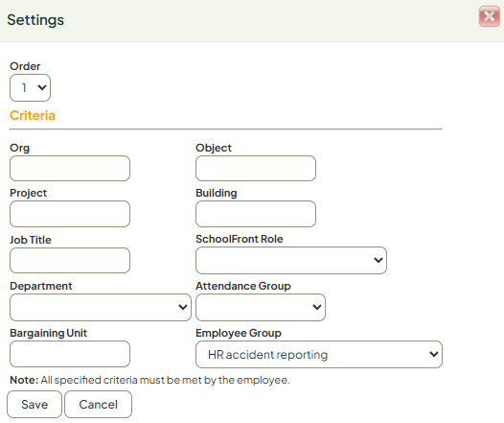
Task: Click the Note about specified criteria
Action: tap(149, 380)
